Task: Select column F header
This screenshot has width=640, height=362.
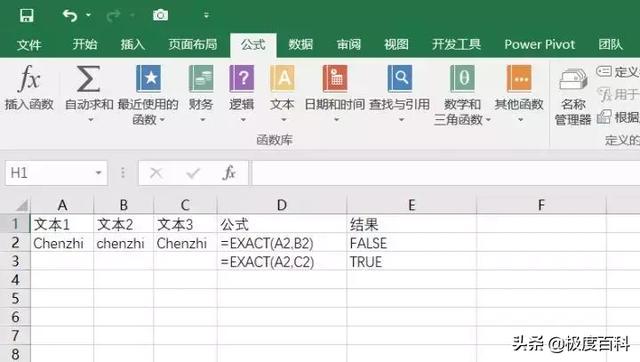Action: pyautogui.click(x=541, y=205)
